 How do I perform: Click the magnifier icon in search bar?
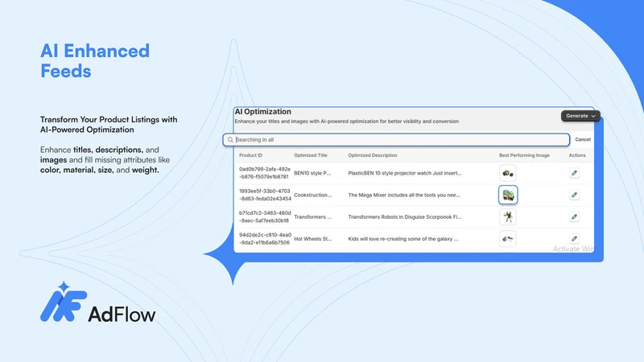[230, 139]
